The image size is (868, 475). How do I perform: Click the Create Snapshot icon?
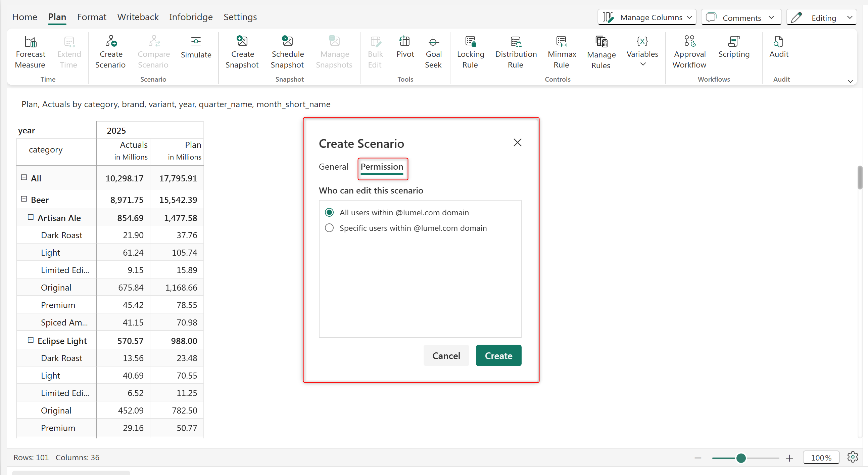[x=242, y=41]
